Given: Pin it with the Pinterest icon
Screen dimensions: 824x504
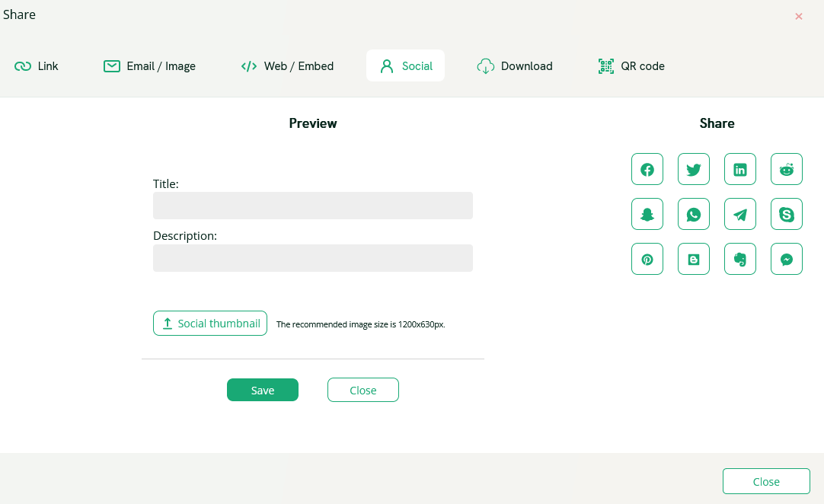Looking at the screenshot, I should pyautogui.click(x=647, y=259).
